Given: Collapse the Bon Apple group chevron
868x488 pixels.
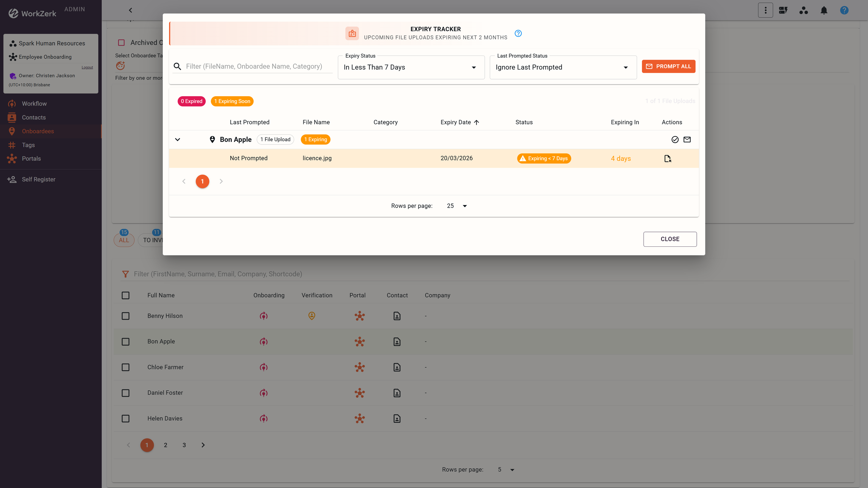Looking at the screenshot, I should 177,140.
